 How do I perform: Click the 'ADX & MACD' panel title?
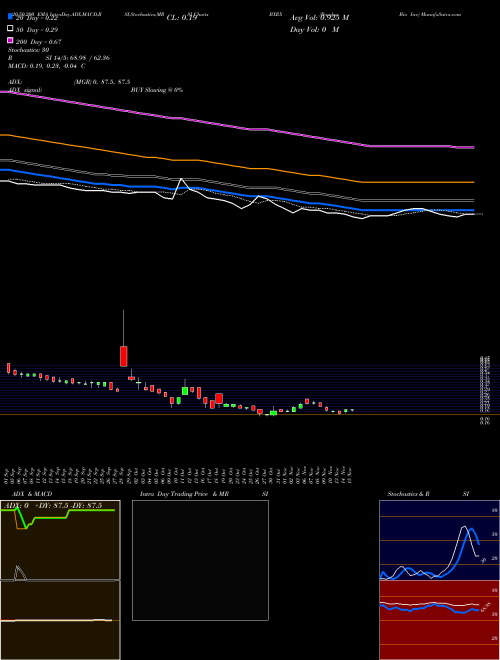(x=32, y=494)
